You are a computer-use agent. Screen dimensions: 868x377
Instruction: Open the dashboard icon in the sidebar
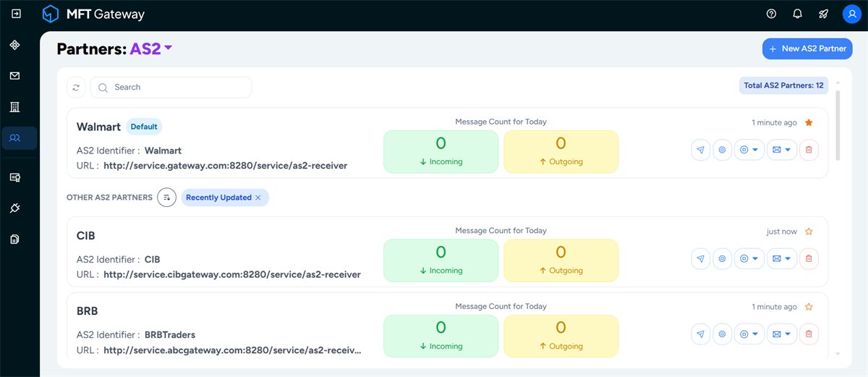[x=14, y=45]
